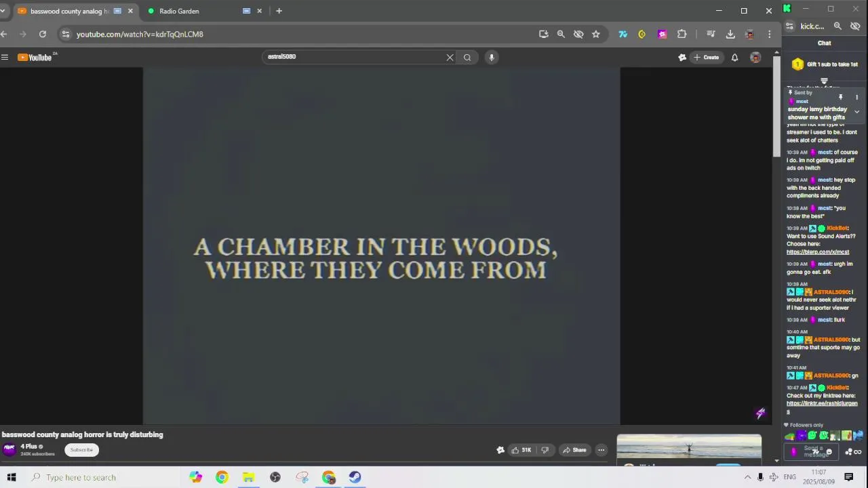Open Chrome profile avatar
The image size is (868, 488).
coord(749,34)
